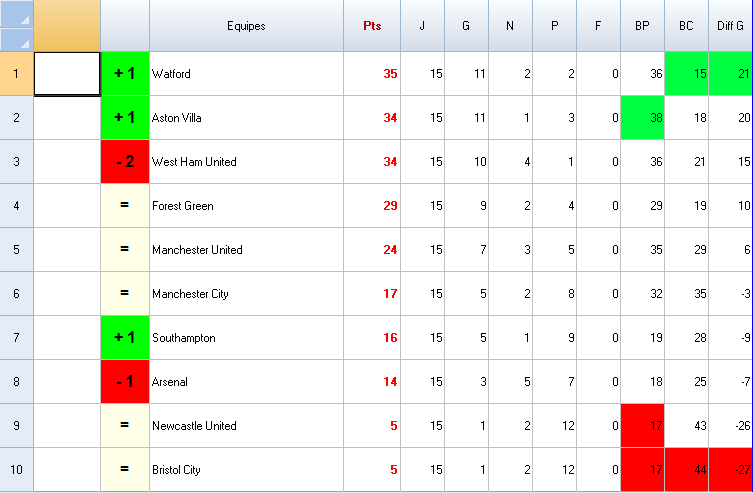The image size is (753, 493).
Task: Click row header number 10
Action: coord(16,470)
